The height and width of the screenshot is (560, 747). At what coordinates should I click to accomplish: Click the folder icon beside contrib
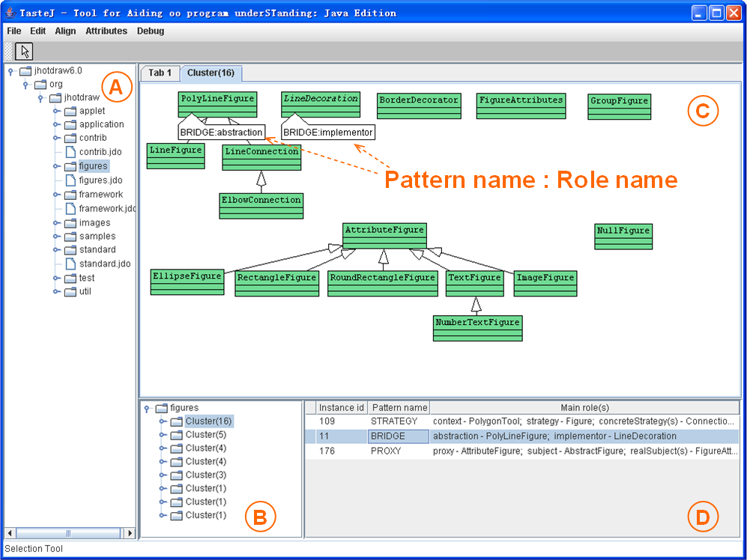click(x=70, y=138)
